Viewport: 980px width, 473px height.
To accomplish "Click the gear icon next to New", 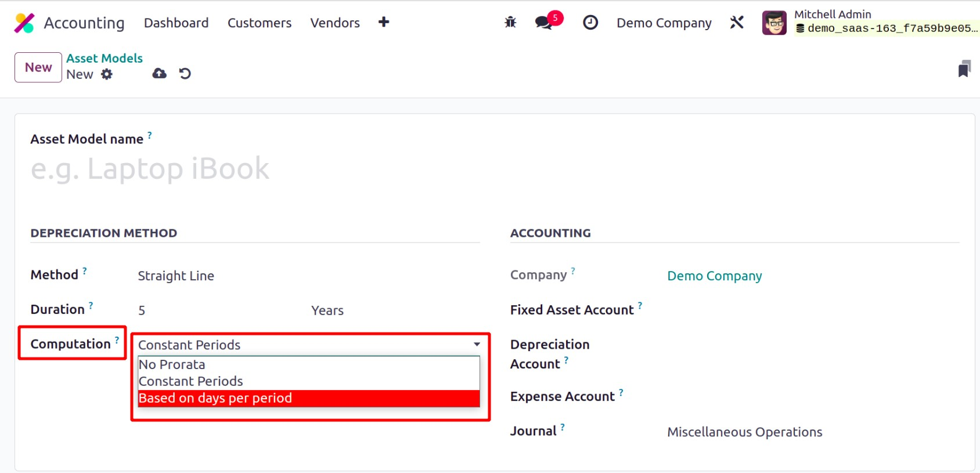I will (107, 74).
